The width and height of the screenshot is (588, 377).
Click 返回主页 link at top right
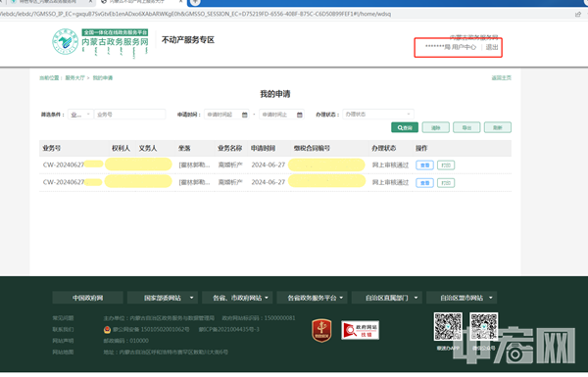coord(502,78)
